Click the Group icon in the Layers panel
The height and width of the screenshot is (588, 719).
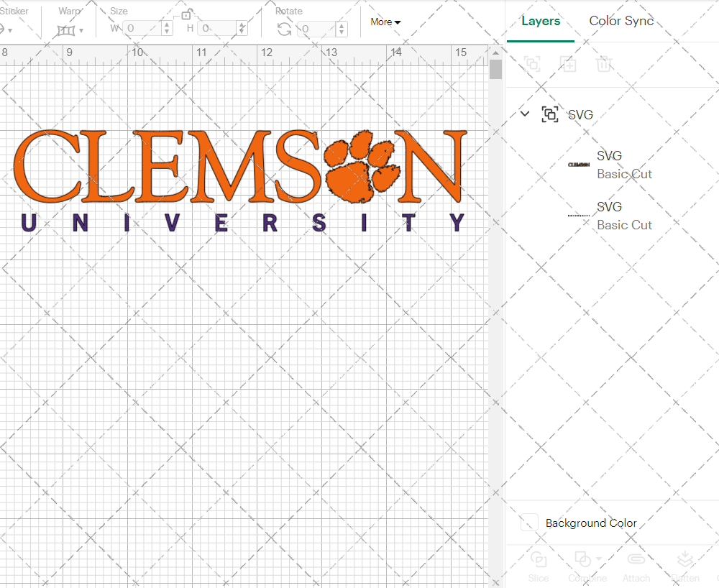(x=550, y=114)
